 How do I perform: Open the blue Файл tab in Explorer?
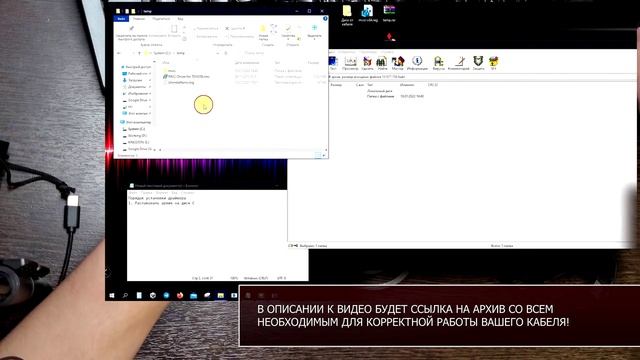tap(121, 19)
